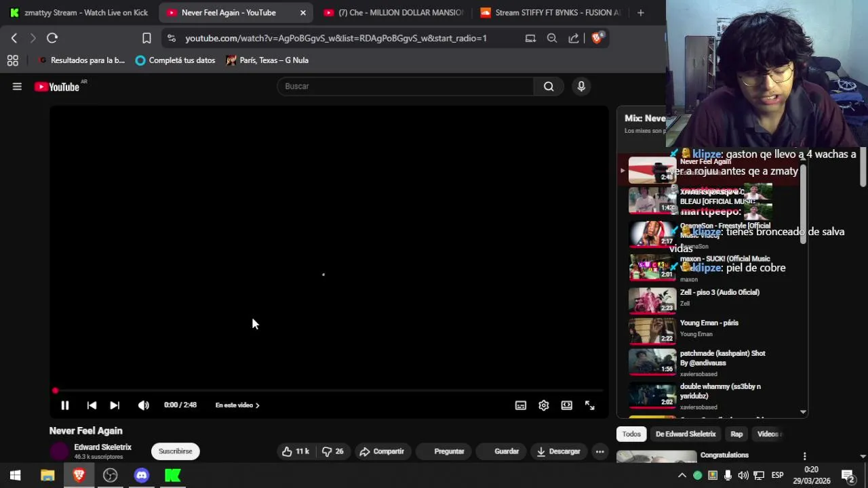The image size is (868, 488).
Task: Share this page from the address bar icon
Action: [574, 39]
